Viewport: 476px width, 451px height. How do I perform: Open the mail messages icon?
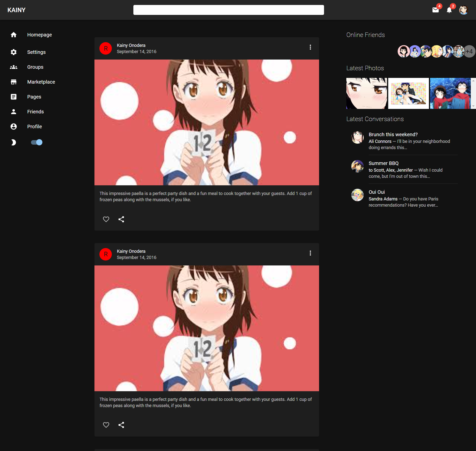point(435,10)
